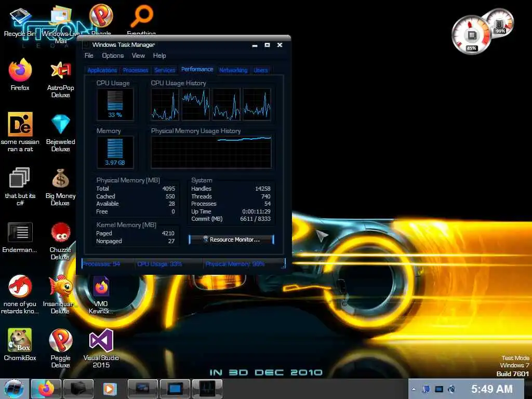Viewport: 532px width, 399px height.
Task: Click the Task Manager taskbar button
Action: click(x=207, y=389)
